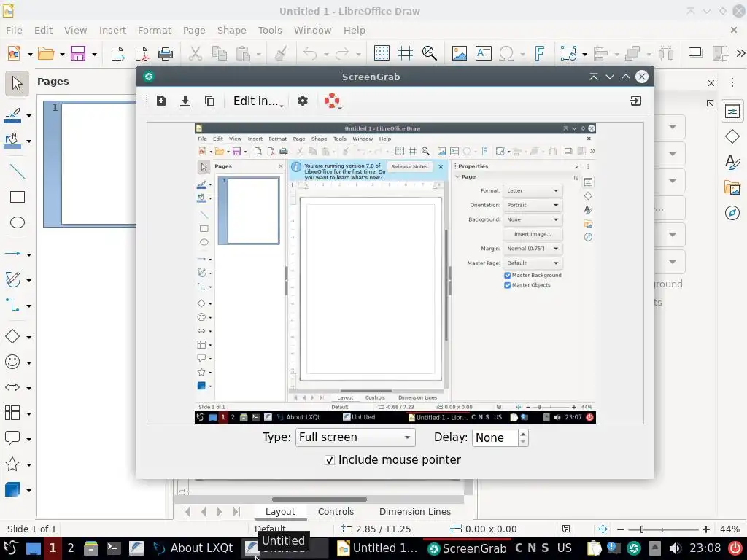Open the Edit in... dropdown
747x560 pixels.
[258, 101]
